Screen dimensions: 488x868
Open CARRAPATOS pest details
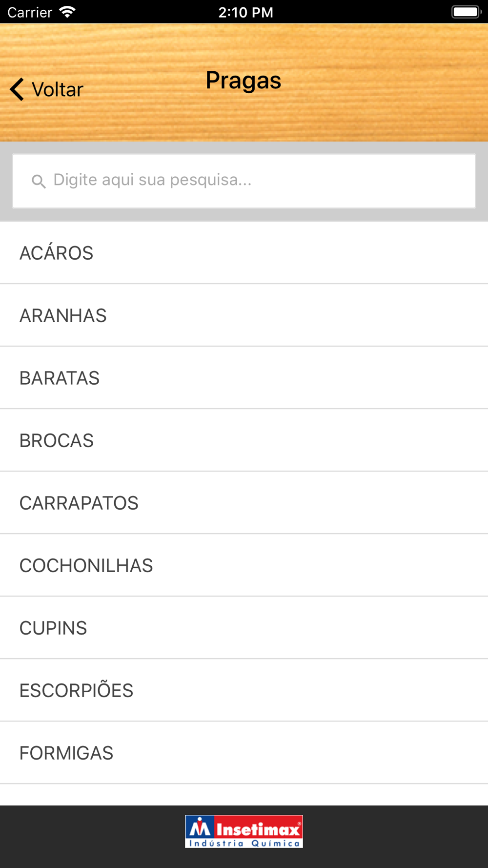click(244, 503)
